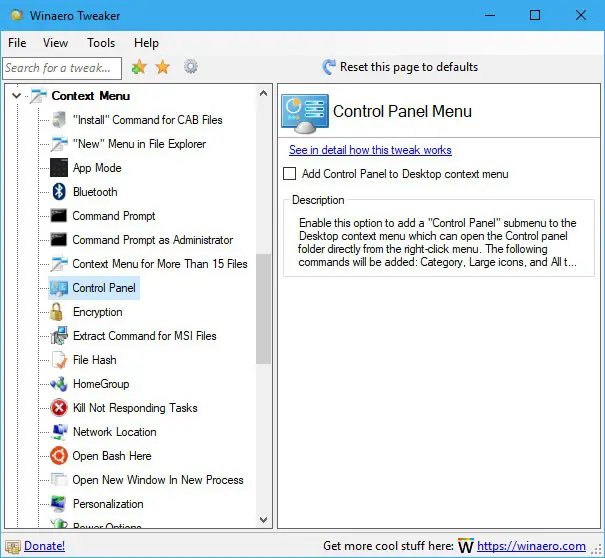Select Kill Not Responding Tasks item
The width and height of the screenshot is (605, 558).
pos(135,408)
